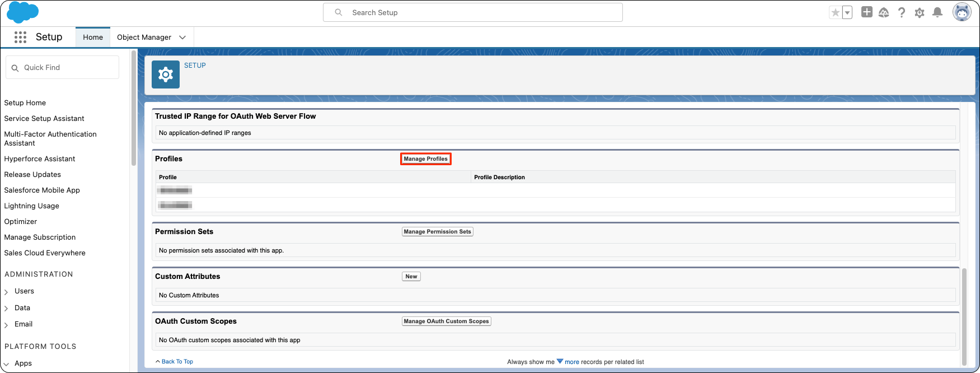This screenshot has height=373, width=980.
Task: Click Manage OAuth Custom Scopes button
Action: pos(447,321)
